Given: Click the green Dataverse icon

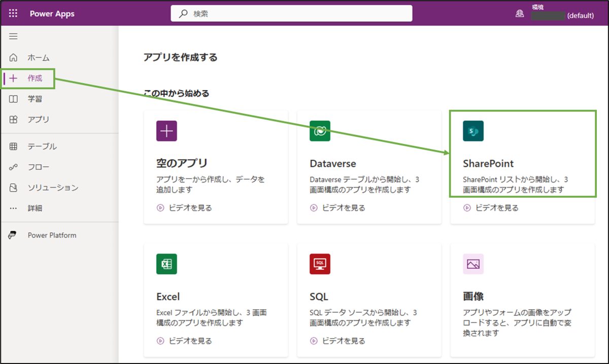Looking at the screenshot, I should click(320, 131).
